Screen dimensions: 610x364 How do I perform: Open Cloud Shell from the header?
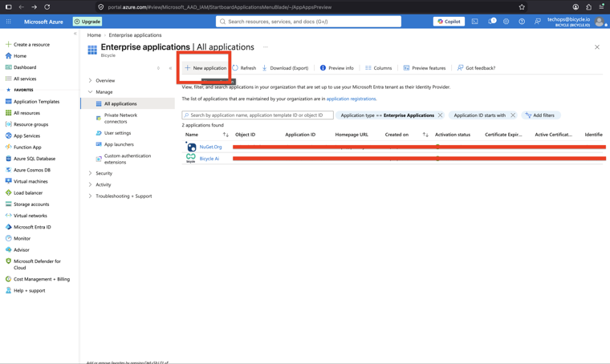tap(474, 22)
